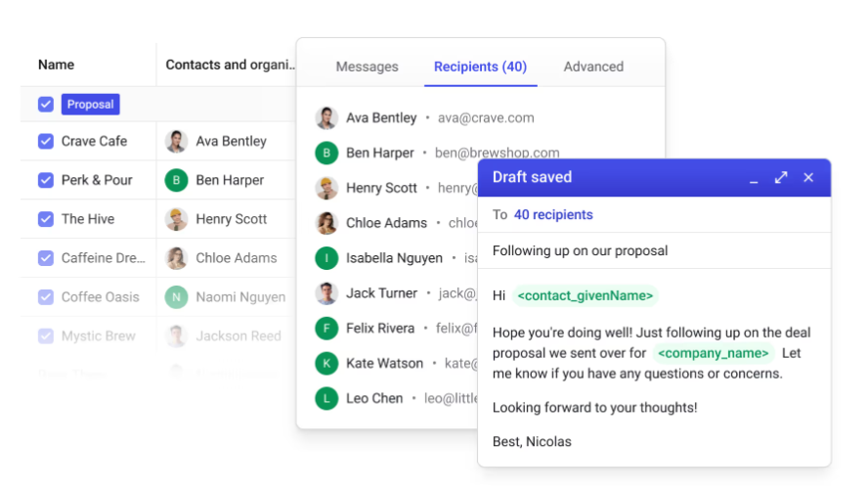Click the contact_givenName merge tag
The image size is (868, 491).
coord(586,296)
